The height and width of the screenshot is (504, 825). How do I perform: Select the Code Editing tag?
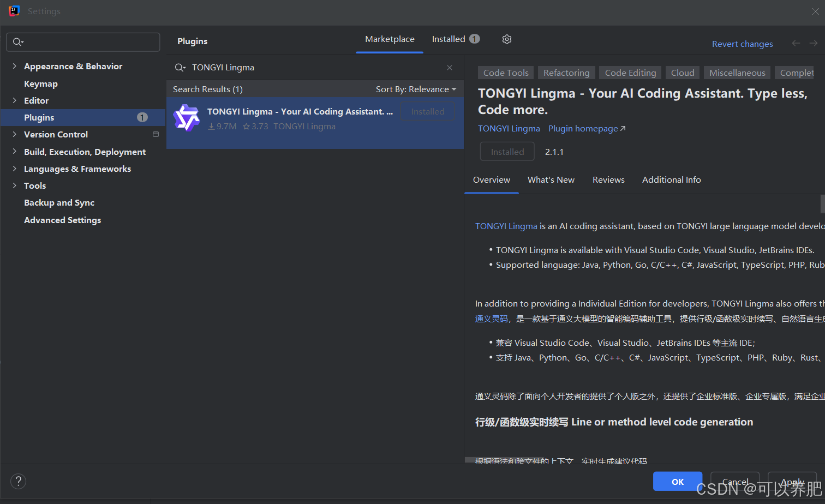(x=630, y=73)
